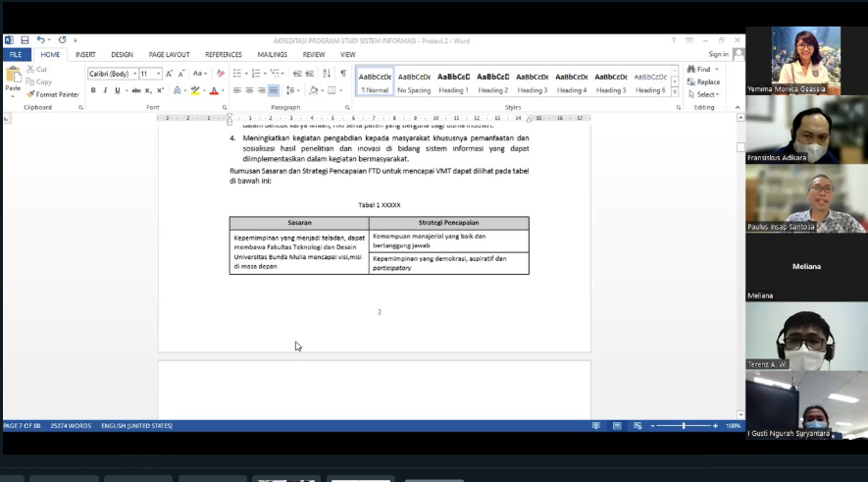This screenshot has width=868, height=482.
Task: Apply yellow text highlight color
Action: (x=195, y=90)
